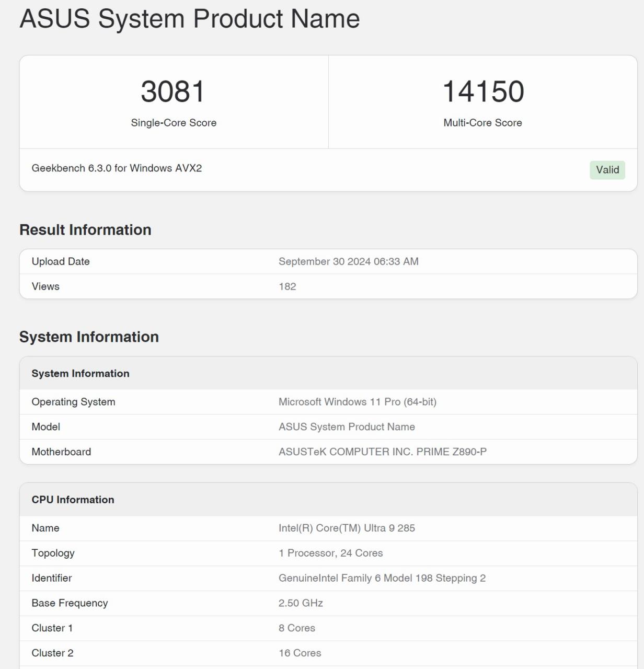
Task: Select ASUSTeK COMPUTER INC. PRIME Z890-P value
Action: (x=383, y=452)
